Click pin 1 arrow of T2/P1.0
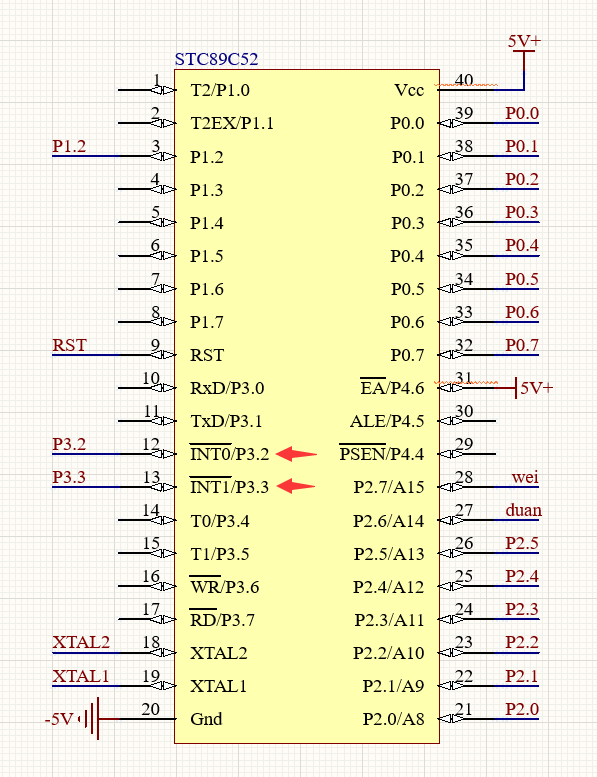The width and height of the screenshot is (597, 777). click(163, 90)
